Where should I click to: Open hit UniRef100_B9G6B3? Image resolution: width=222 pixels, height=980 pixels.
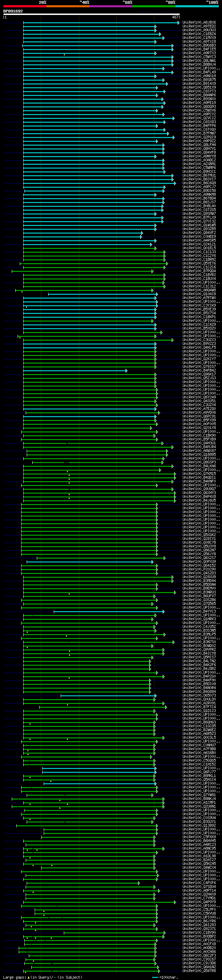point(199,45)
